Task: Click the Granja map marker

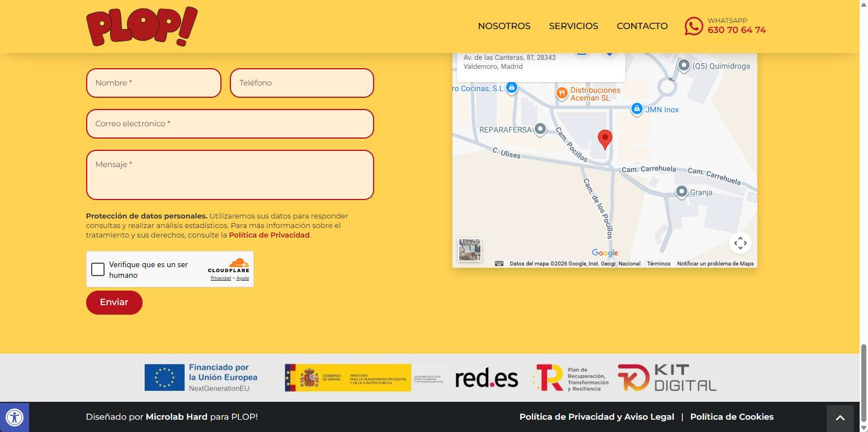Action: pyautogui.click(x=681, y=192)
